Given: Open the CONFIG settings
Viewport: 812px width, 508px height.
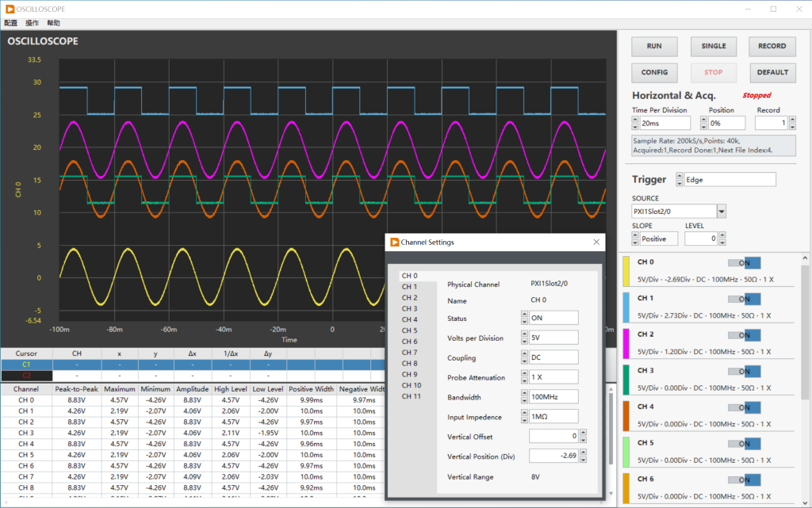Looking at the screenshot, I should 654,73.
